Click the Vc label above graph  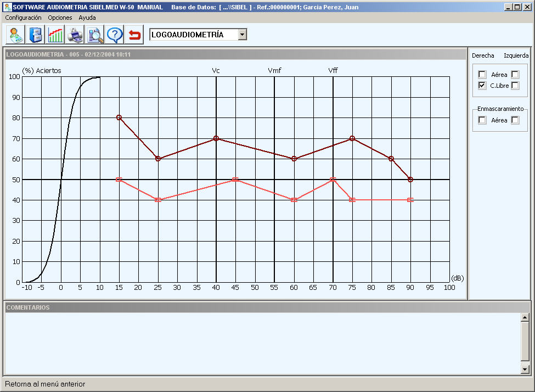pyautogui.click(x=216, y=71)
